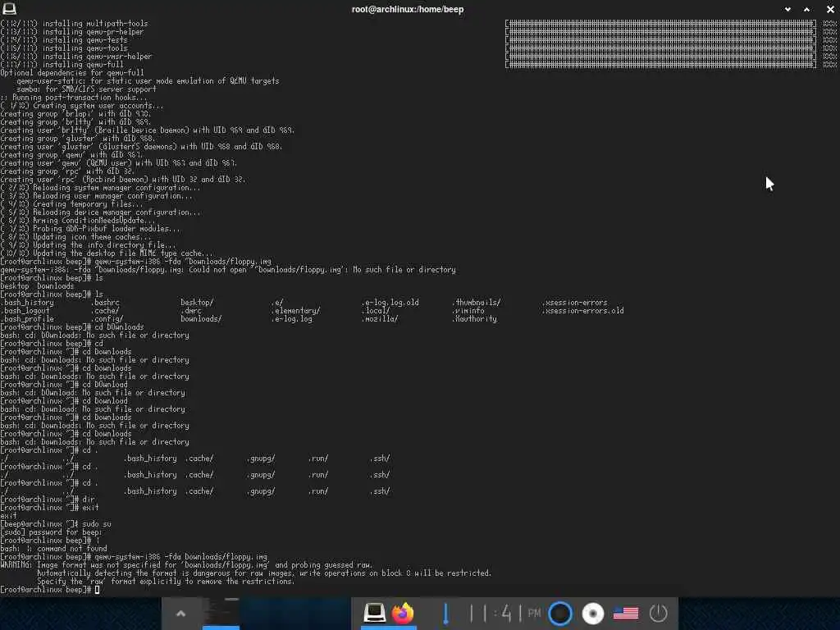This screenshot has width=840, height=630.
Task: Click the 'installing qemu-full' line
Action: (62, 64)
